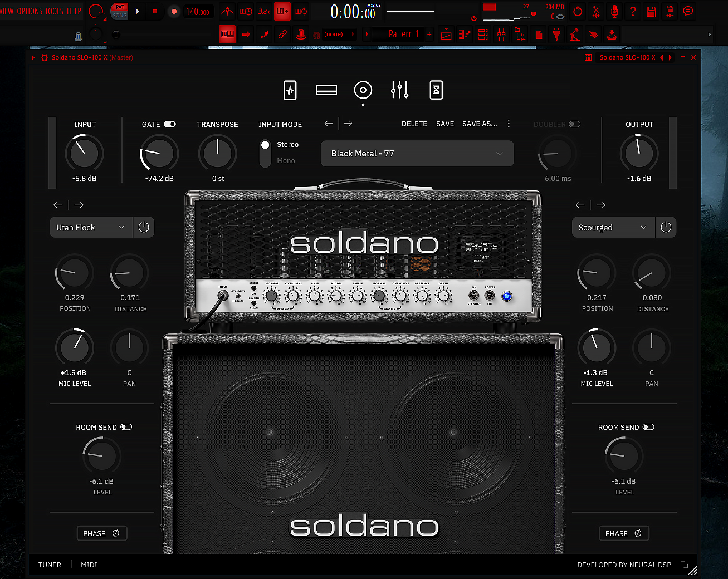Open the Black Metal - 77 preset dropdown
This screenshot has width=728, height=579.
pos(417,154)
